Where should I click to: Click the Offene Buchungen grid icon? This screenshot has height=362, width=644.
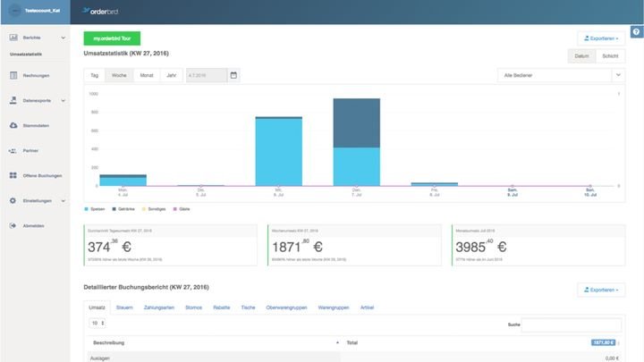pyautogui.click(x=13, y=175)
